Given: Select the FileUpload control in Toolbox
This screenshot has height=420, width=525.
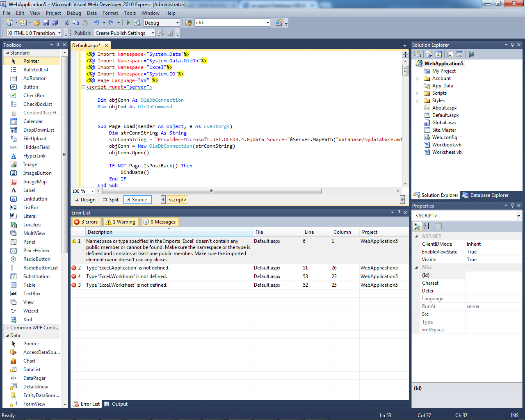Looking at the screenshot, I should pos(32,139).
